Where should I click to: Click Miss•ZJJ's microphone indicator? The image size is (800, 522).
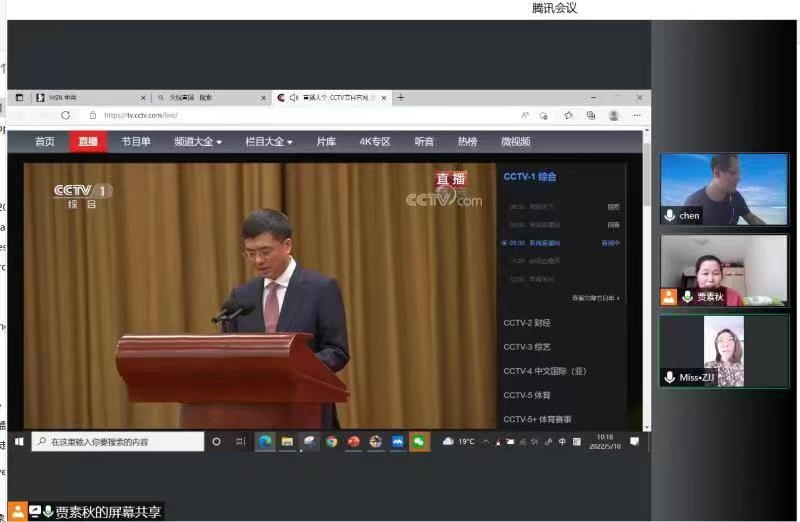pos(669,377)
